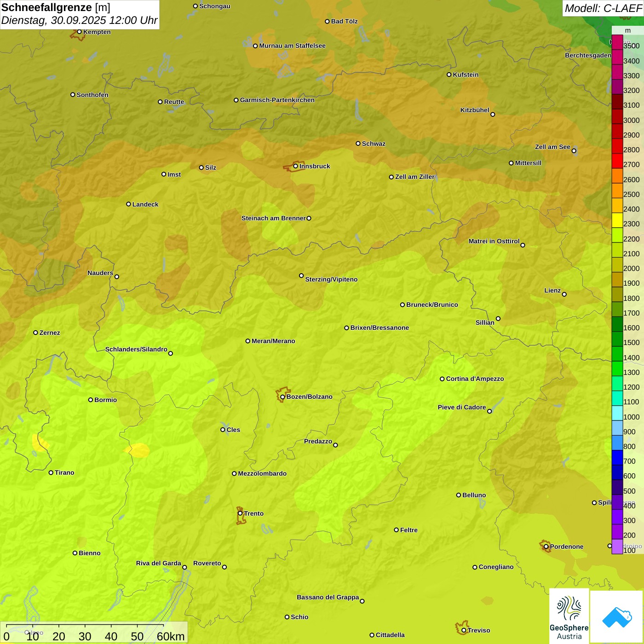Click the blue cloud logo icon
644x644 pixels.
point(617,617)
